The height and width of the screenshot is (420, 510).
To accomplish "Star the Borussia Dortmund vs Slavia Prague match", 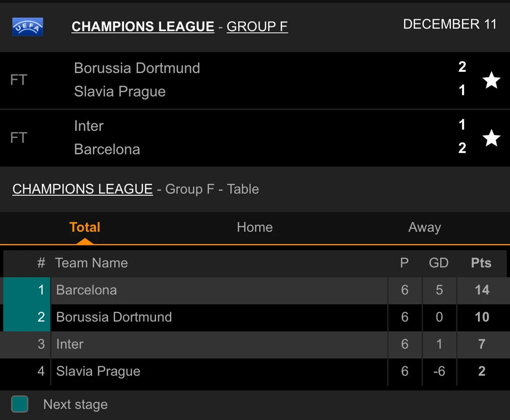I will pyautogui.click(x=491, y=80).
